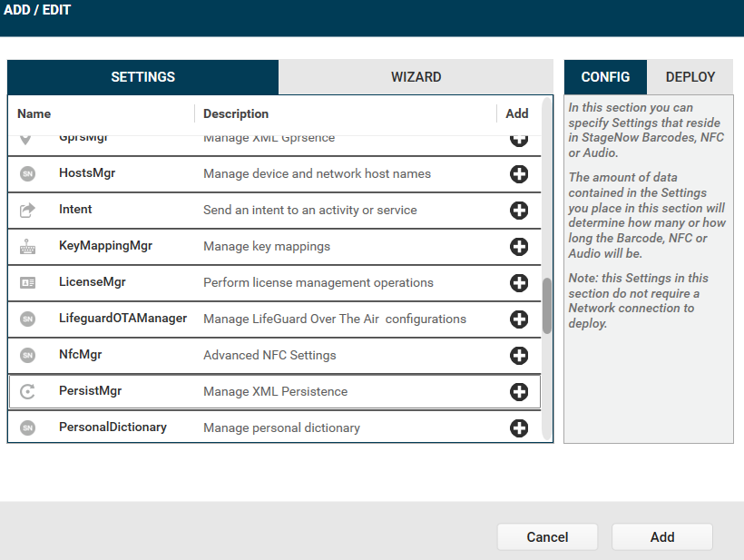The height and width of the screenshot is (560, 744).
Task: Click plus icon for NfcMgr
Action: (x=519, y=356)
